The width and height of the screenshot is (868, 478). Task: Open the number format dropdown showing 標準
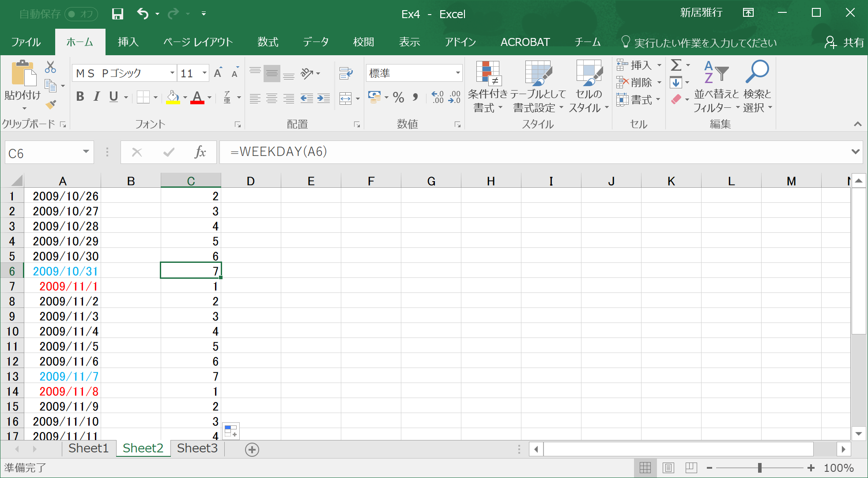pyautogui.click(x=457, y=73)
